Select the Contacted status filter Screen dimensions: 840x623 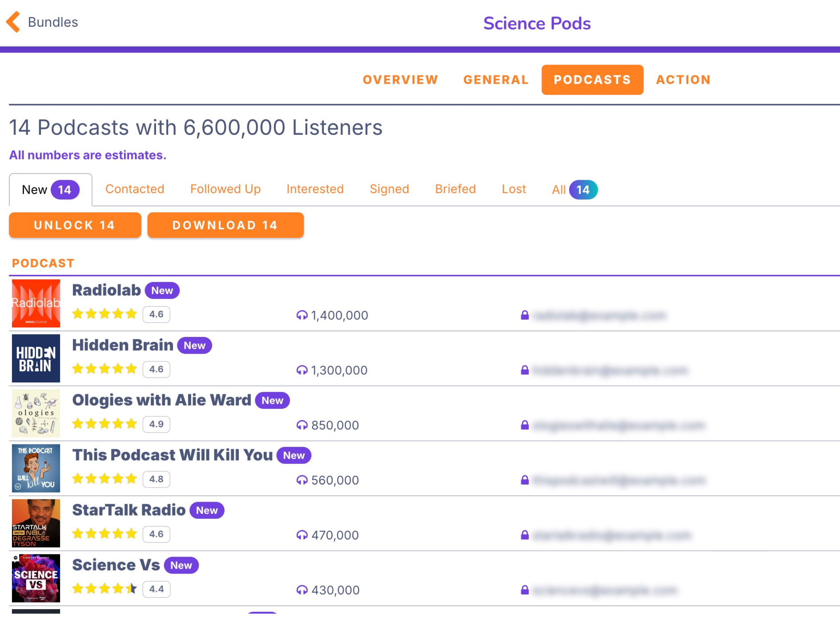pos(135,189)
